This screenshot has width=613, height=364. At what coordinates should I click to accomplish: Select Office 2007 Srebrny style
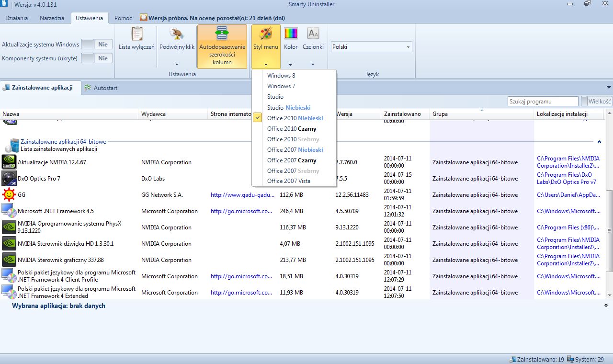point(294,171)
